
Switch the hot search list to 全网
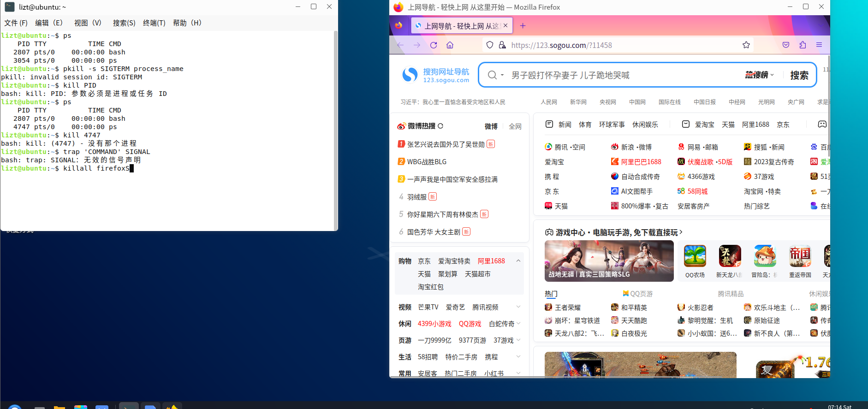(515, 126)
